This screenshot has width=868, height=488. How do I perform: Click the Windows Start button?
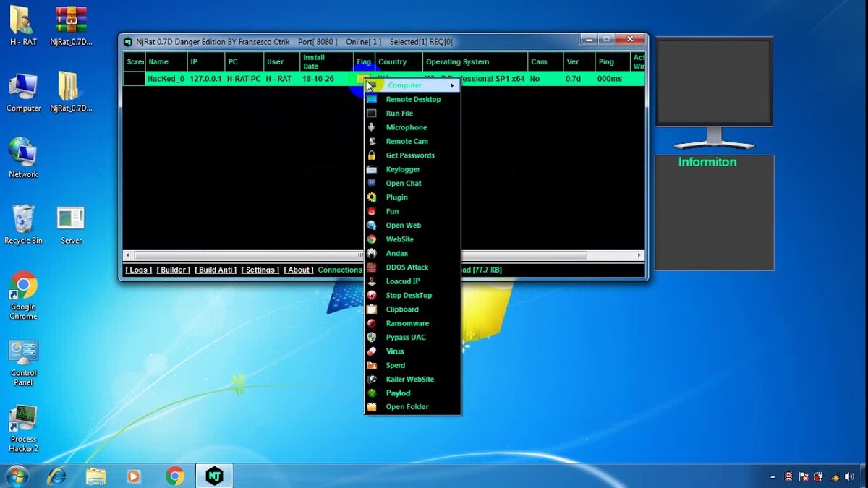pos(16,476)
